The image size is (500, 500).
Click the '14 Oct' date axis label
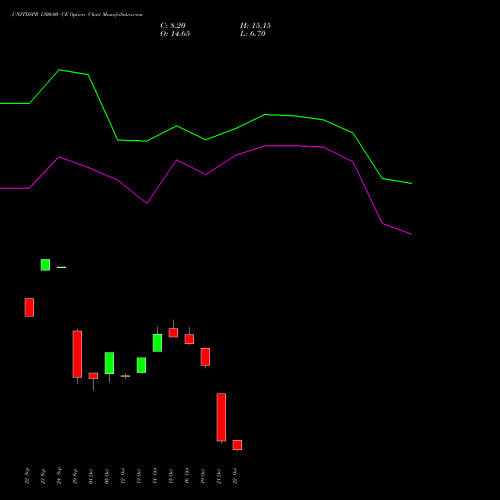pos(155,476)
